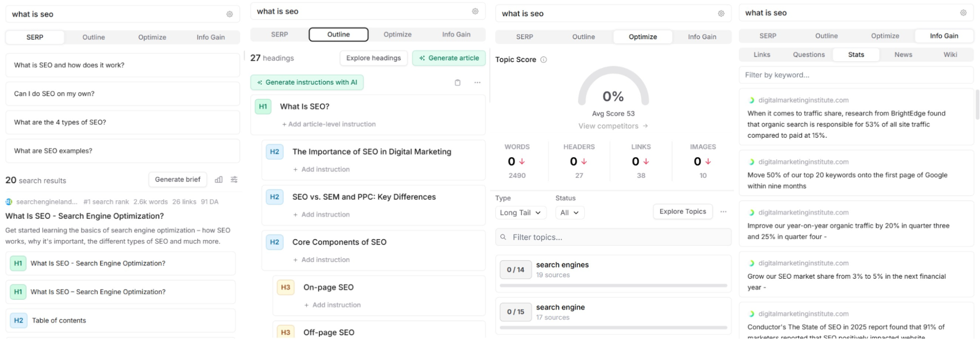Image resolution: width=980 pixels, height=339 pixels.
Task: Click '+ Add article-level instruction'
Action: tap(329, 124)
